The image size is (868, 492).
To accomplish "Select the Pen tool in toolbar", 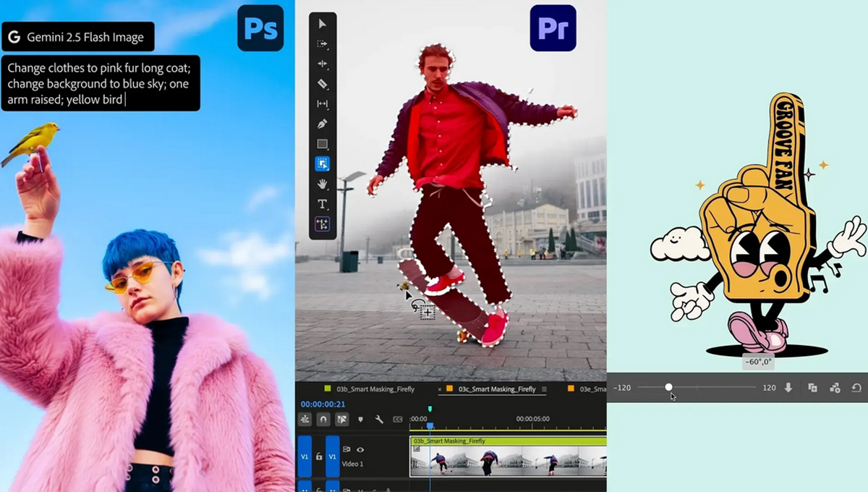I will click(x=323, y=124).
